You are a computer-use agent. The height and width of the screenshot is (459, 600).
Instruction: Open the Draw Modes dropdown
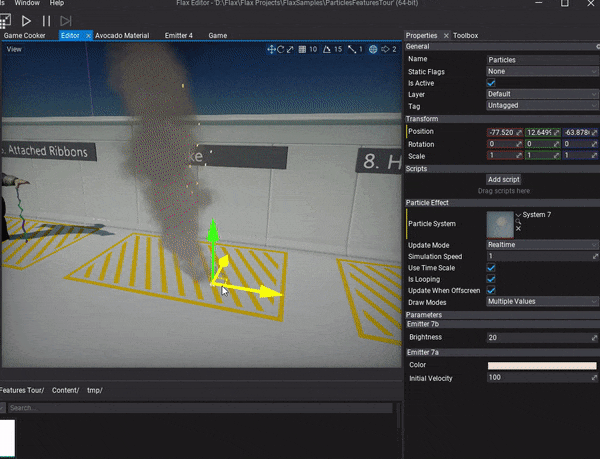pyautogui.click(x=543, y=302)
